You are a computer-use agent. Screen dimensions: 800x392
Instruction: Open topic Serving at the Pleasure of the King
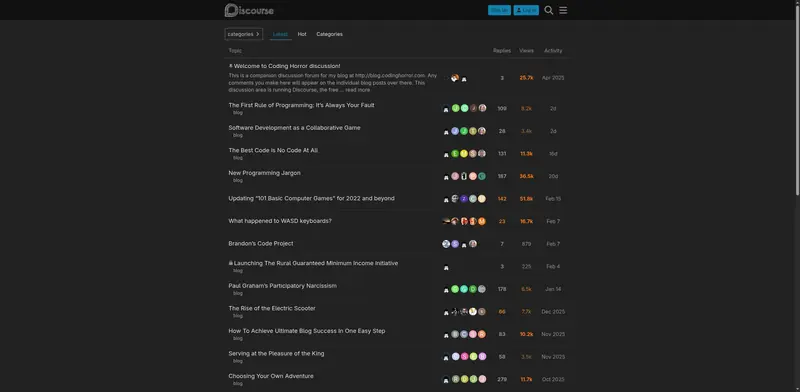pos(276,353)
